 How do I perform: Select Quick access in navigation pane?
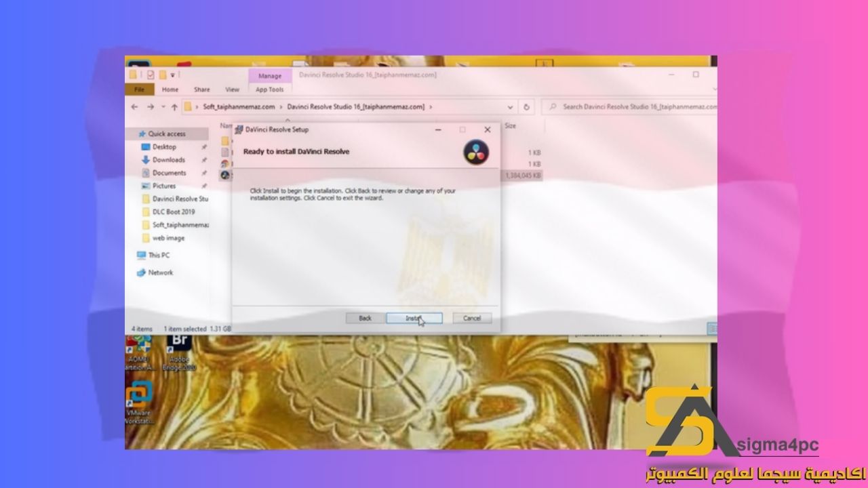click(x=166, y=134)
